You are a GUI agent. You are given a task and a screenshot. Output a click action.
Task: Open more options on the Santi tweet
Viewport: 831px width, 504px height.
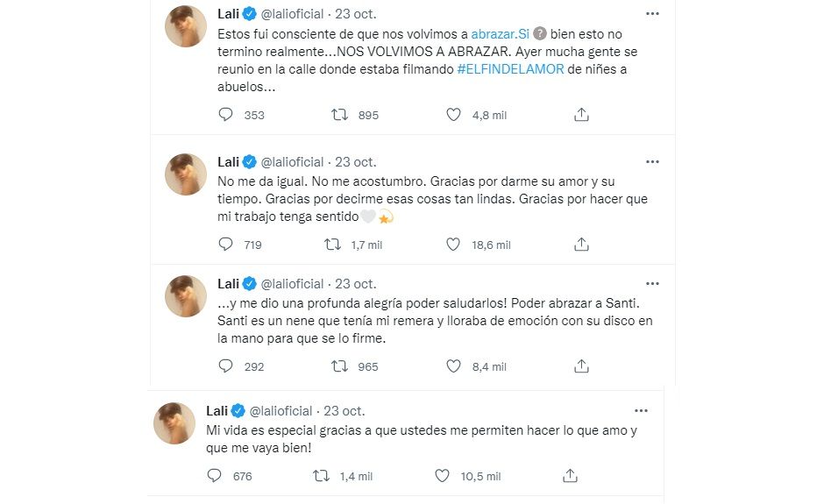point(652,283)
